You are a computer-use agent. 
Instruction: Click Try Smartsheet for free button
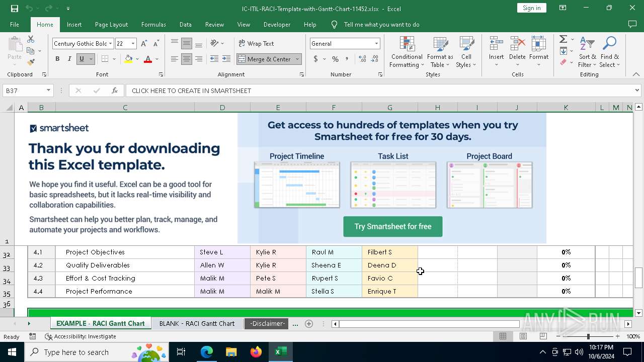click(393, 227)
